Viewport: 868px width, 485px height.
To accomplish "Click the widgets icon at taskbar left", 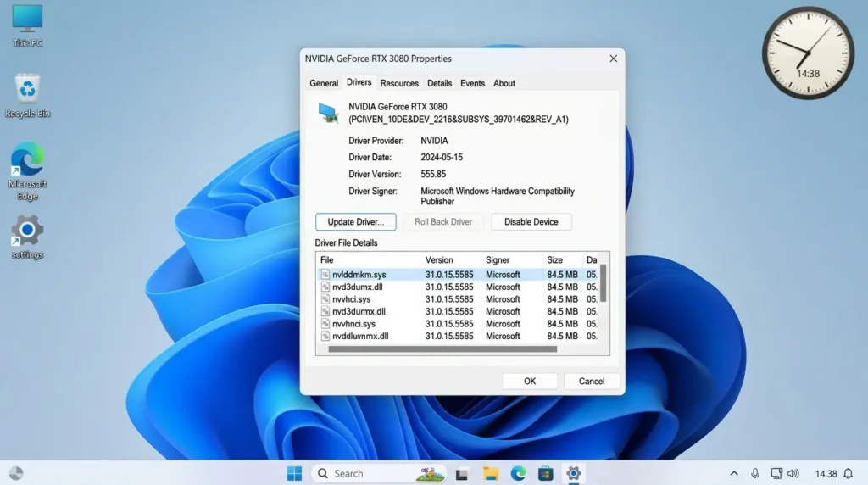I will [16, 473].
